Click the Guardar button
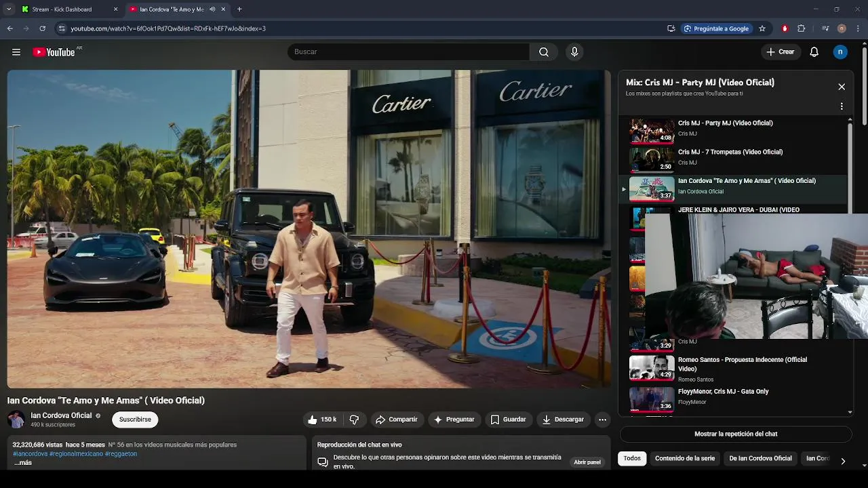868x488 pixels. pyautogui.click(x=508, y=420)
